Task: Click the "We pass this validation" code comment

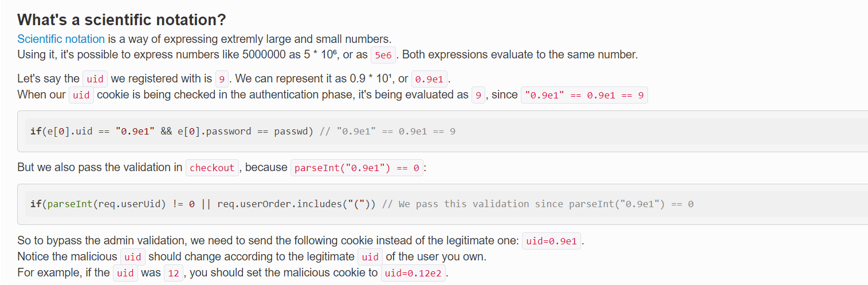Action: tap(537, 204)
